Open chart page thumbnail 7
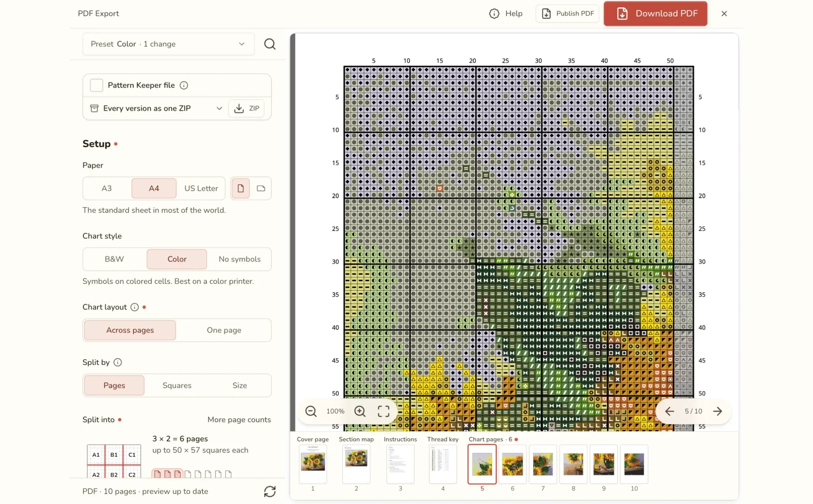The image size is (813, 504). click(543, 464)
